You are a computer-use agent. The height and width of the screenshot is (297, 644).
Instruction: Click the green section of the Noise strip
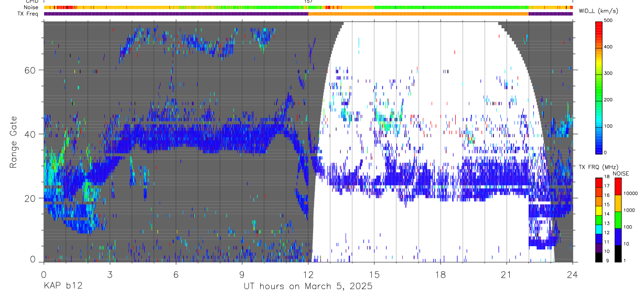tap(451, 7)
